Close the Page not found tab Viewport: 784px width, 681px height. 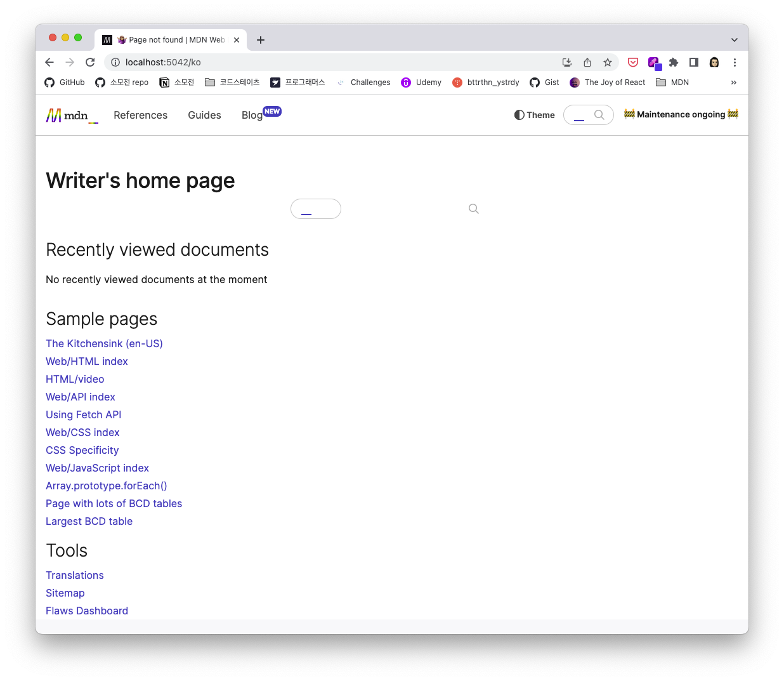click(237, 40)
